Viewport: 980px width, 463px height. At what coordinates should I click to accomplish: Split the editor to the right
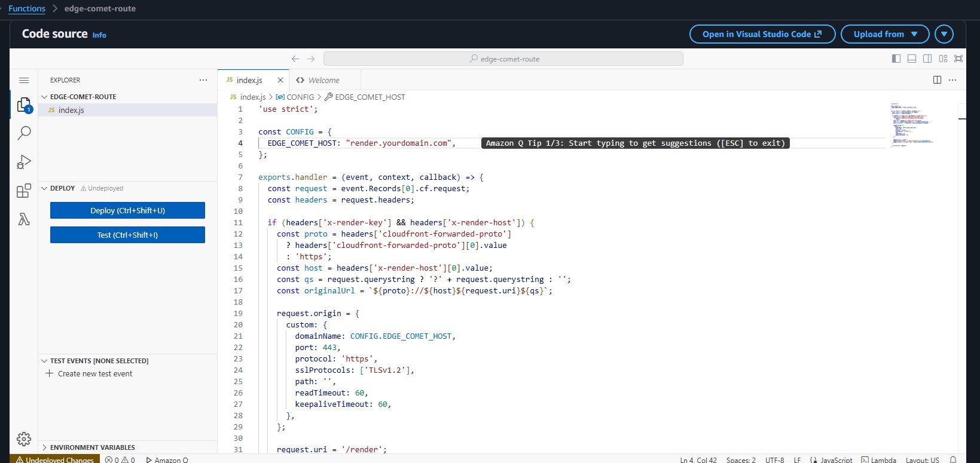pos(937,80)
